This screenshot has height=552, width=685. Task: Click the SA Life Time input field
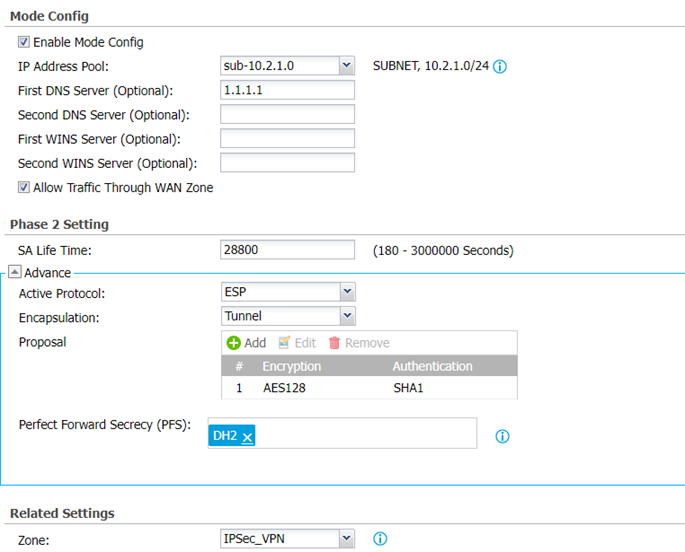point(287,250)
